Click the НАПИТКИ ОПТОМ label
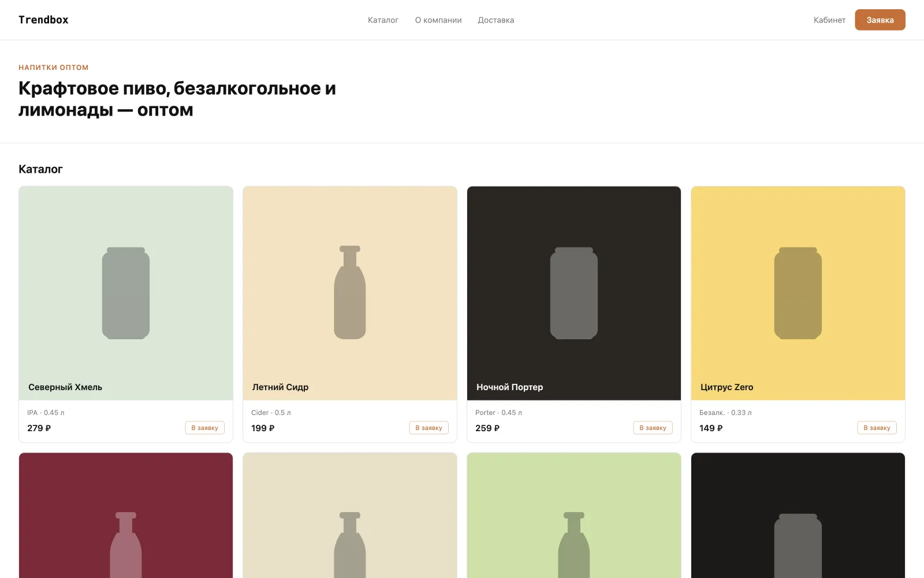 (53, 68)
